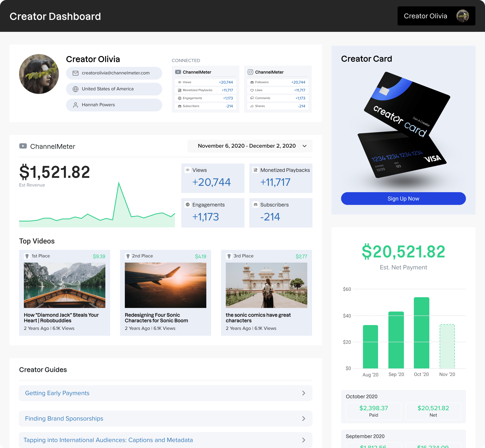485x448 pixels.
Task: Open the Creator Olivia account menu
Action: tap(436, 16)
